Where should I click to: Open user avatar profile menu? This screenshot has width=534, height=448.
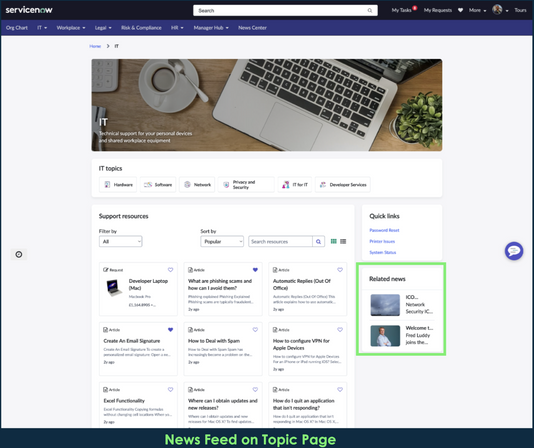point(497,10)
